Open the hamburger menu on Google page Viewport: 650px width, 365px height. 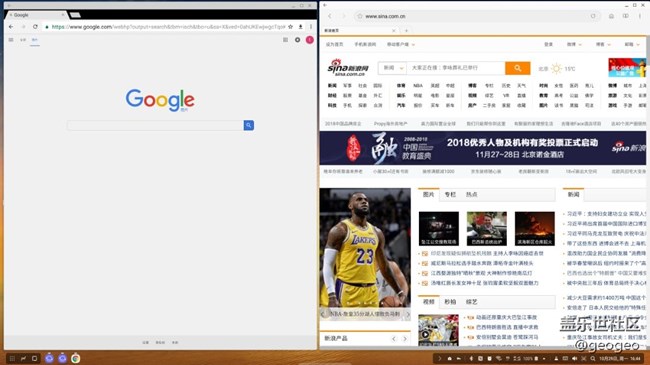[11, 40]
